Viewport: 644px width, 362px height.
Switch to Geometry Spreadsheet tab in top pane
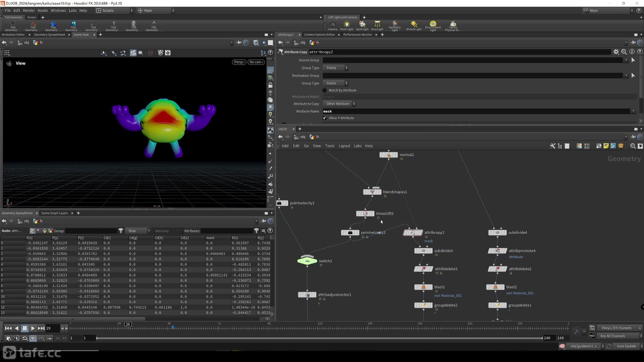click(50, 35)
